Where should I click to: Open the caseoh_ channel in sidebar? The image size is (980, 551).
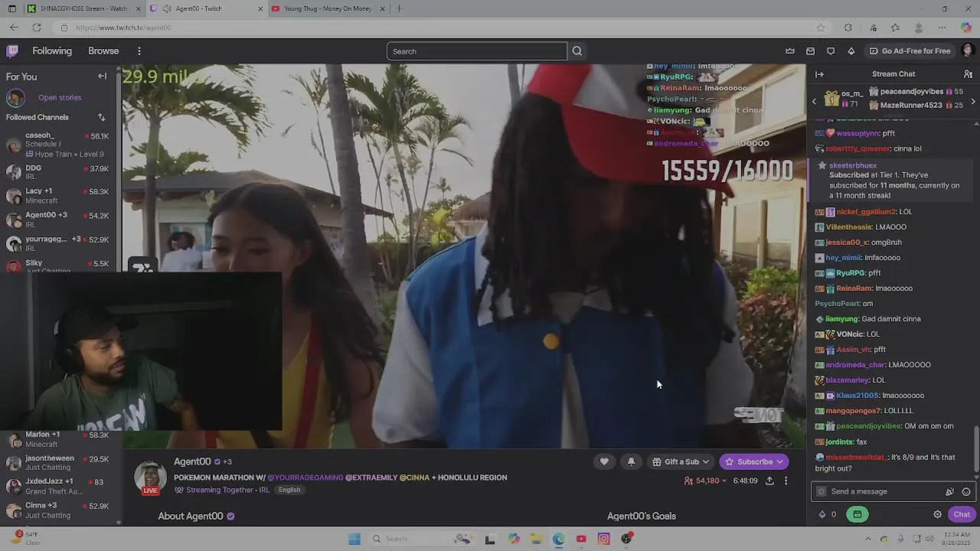59,144
